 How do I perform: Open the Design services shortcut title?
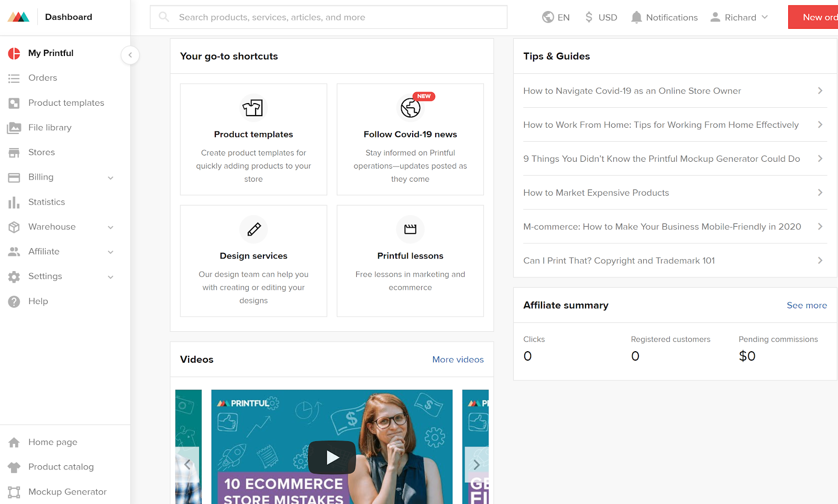click(253, 256)
